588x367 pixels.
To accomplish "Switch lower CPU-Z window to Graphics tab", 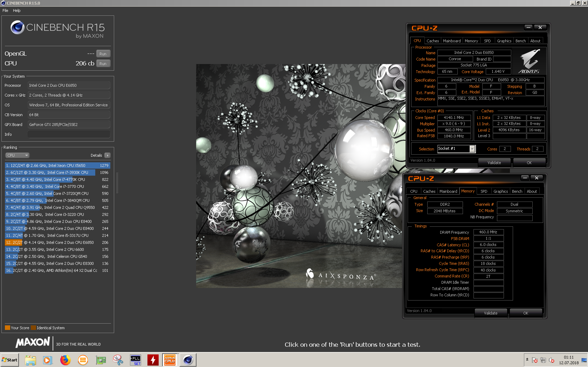I will (x=500, y=191).
